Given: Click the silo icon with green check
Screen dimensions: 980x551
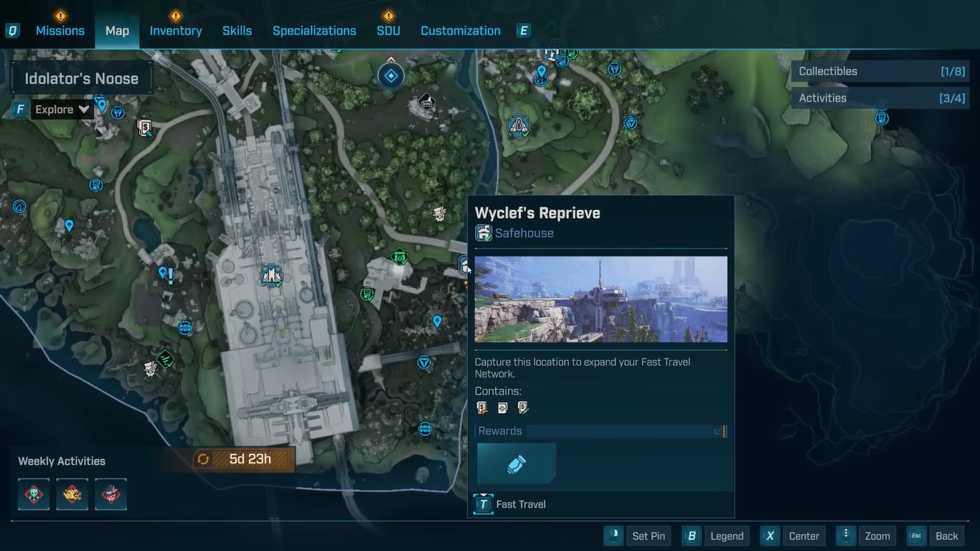Looking at the screenshot, I should (x=519, y=126).
